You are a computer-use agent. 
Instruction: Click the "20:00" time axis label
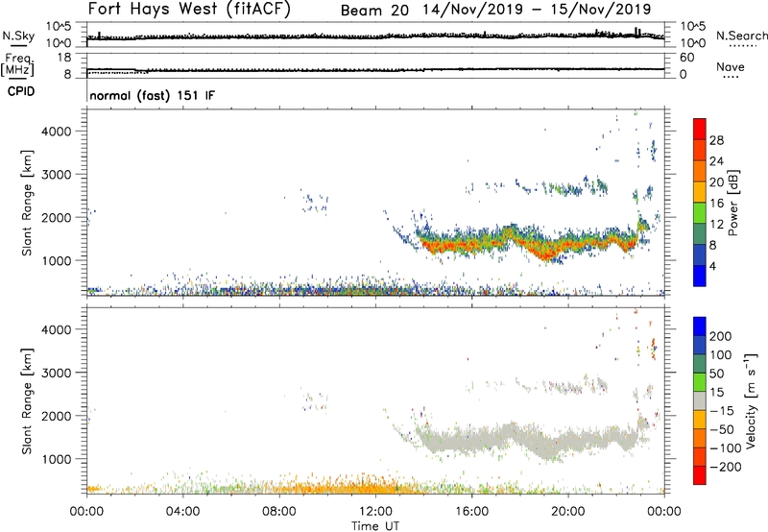[567, 512]
